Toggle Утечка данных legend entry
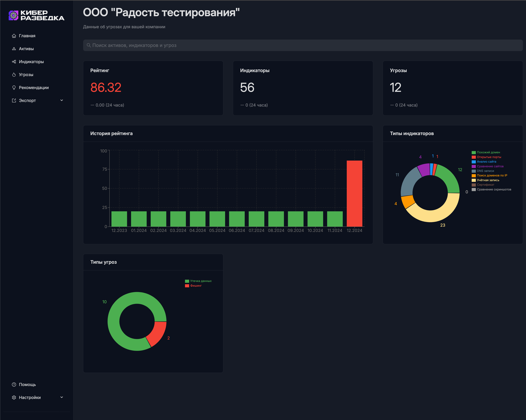Image resolution: width=526 pixels, height=420 pixels. click(x=198, y=281)
